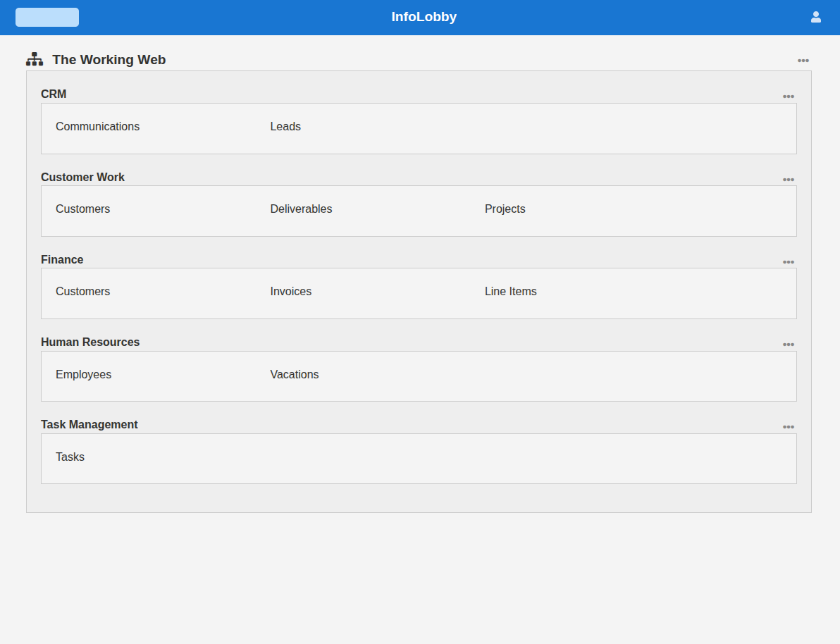Open the Deliverables table
The height and width of the screenshot is (644, 840).
[x=301, y=209]
